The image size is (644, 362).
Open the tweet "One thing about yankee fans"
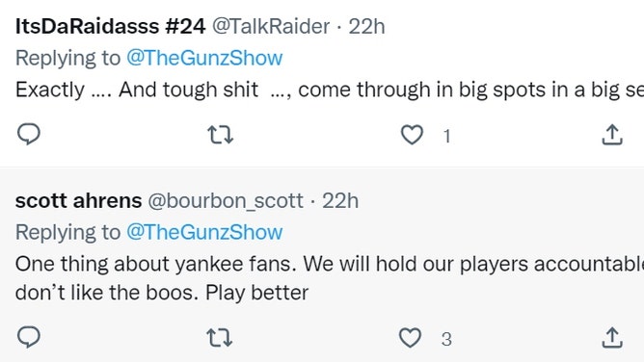coord(330,278)
